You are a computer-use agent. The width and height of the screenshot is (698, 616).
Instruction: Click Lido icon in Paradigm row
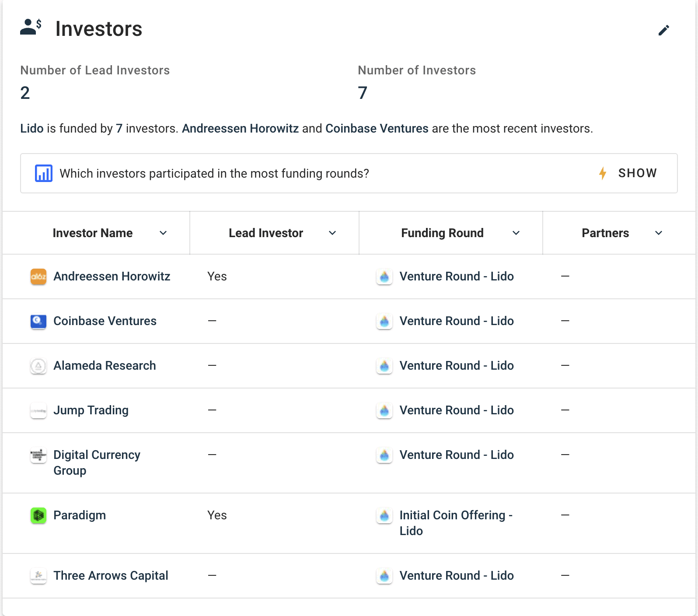(x=384, y=515)
